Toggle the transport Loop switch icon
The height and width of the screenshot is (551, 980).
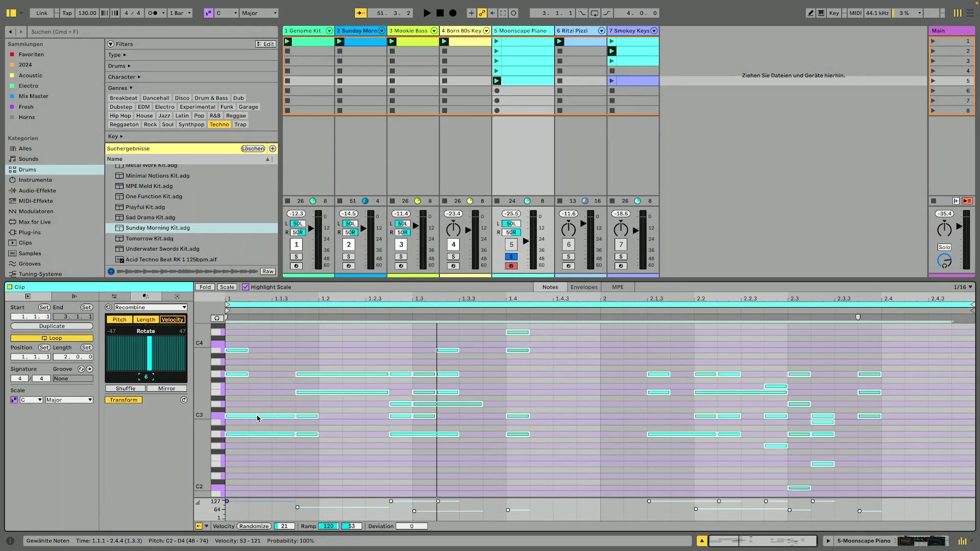point(595,13)
